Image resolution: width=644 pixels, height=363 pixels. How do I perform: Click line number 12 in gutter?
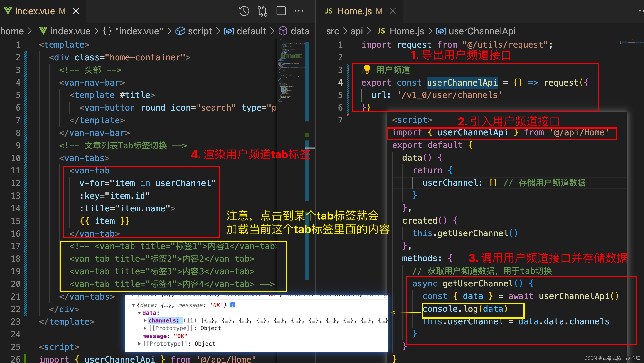pos(16,183)
